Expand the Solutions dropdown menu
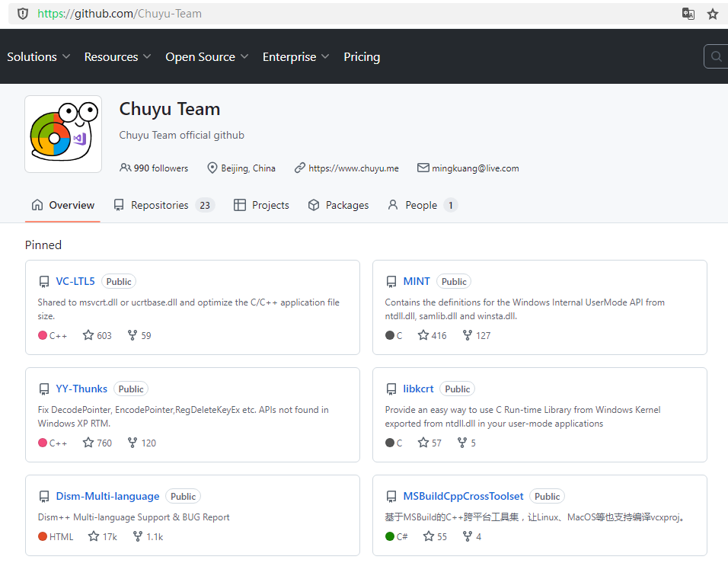728x579 pixels. [39, 57]
